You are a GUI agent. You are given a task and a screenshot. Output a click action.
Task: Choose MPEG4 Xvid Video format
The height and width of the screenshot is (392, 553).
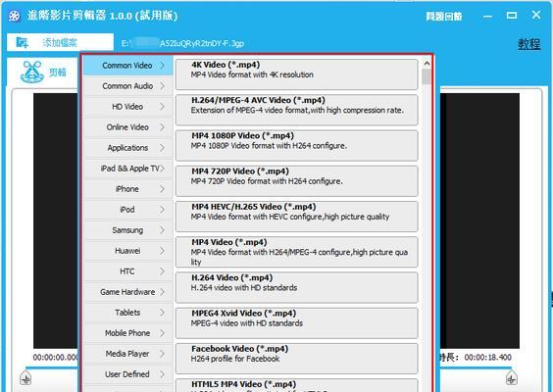click(297, 322)
